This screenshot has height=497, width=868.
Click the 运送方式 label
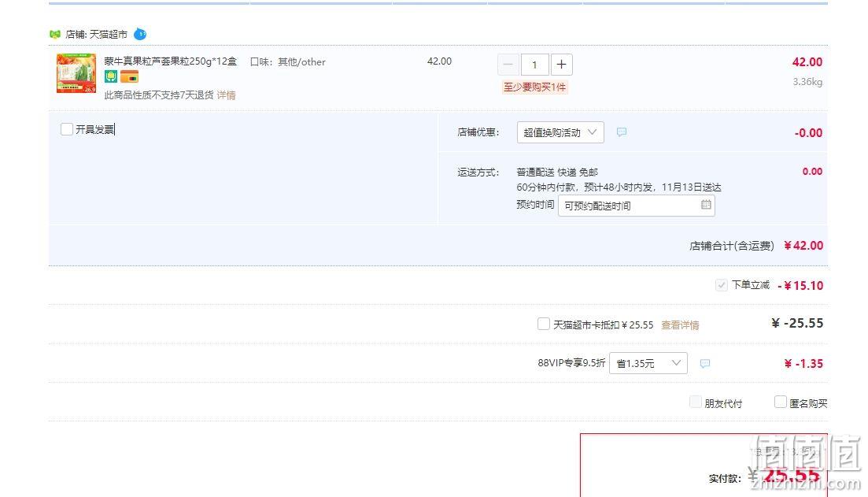click(x=478, y=172)
